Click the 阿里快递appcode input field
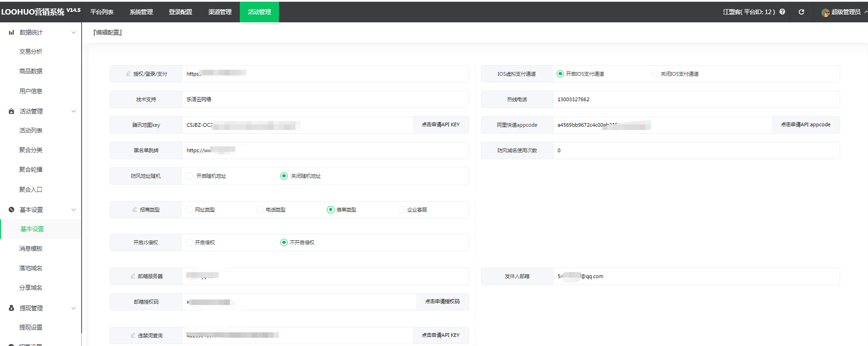The width and height of the screenshot is (868, 346). 662,125
